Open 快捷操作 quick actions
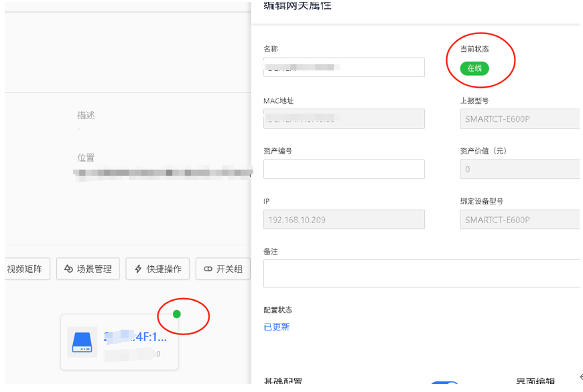Viewport: 583px width, 392px height. pos(158,269)
